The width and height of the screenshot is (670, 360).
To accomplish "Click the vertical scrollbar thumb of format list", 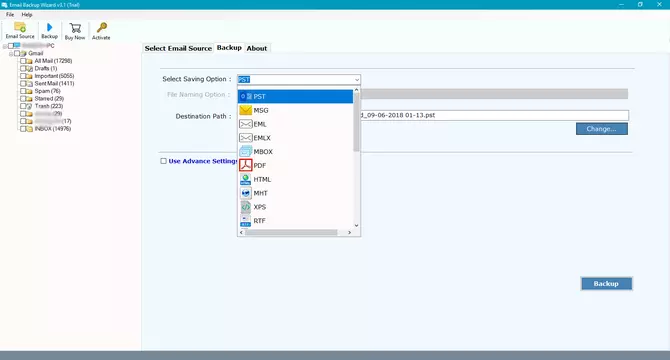I will pos(356,123).
